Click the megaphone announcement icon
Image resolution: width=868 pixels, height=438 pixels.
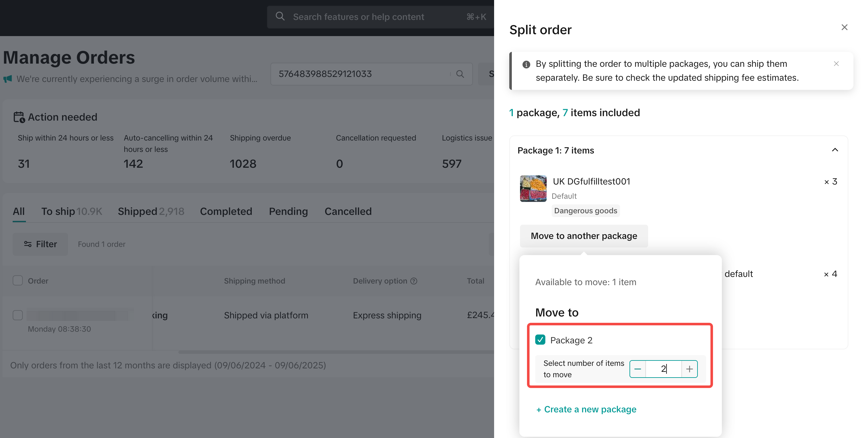[8, 79]
